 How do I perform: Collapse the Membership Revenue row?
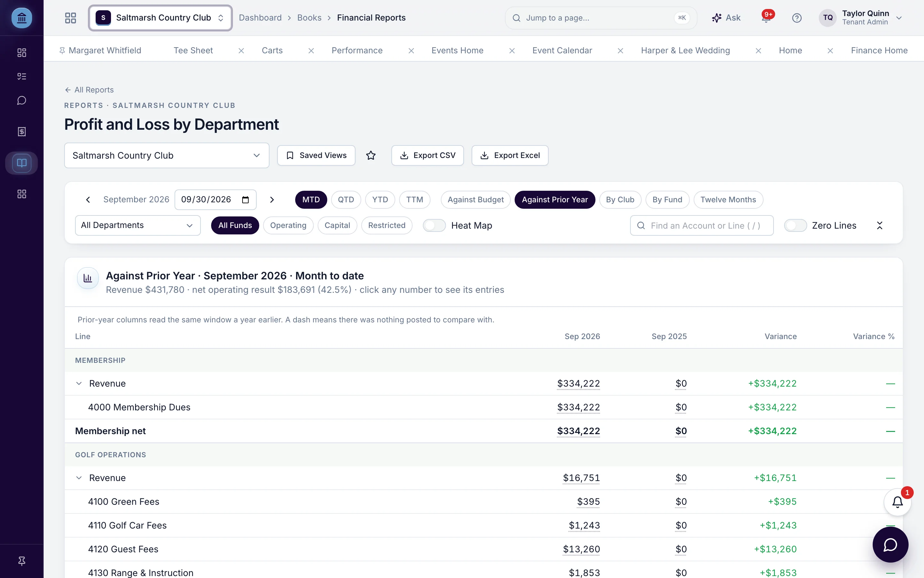(x=79, y=383)
